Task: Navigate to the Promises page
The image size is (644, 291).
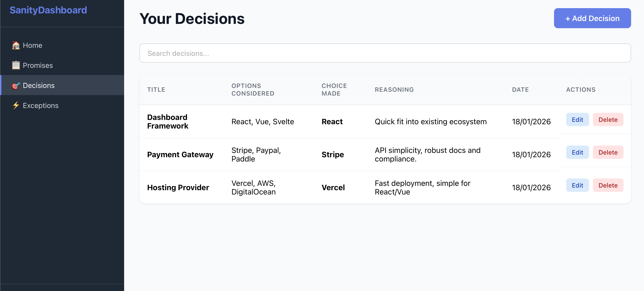Action: [x=38, y=65]
